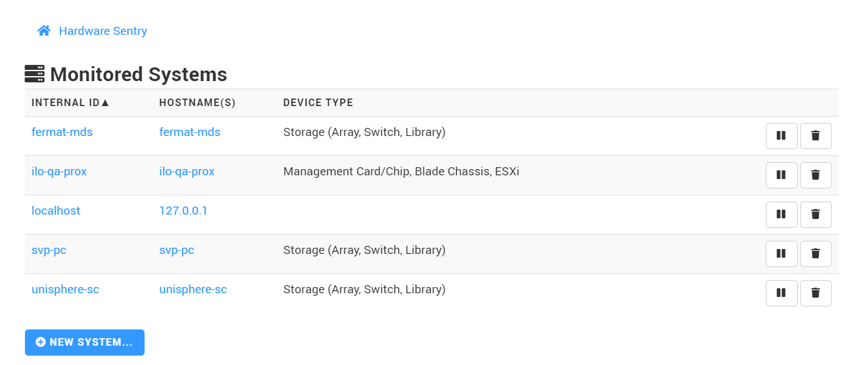Delete the svp-pc system using trash icon
This screenshot has width=868, height=365.
click(816, 253)
